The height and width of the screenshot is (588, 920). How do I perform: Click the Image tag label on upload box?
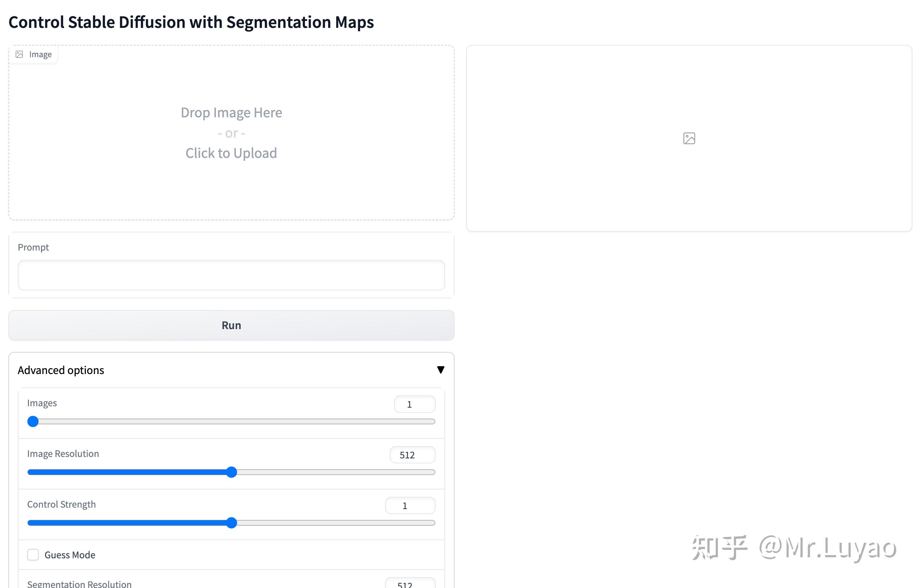[x=40, y=55]
